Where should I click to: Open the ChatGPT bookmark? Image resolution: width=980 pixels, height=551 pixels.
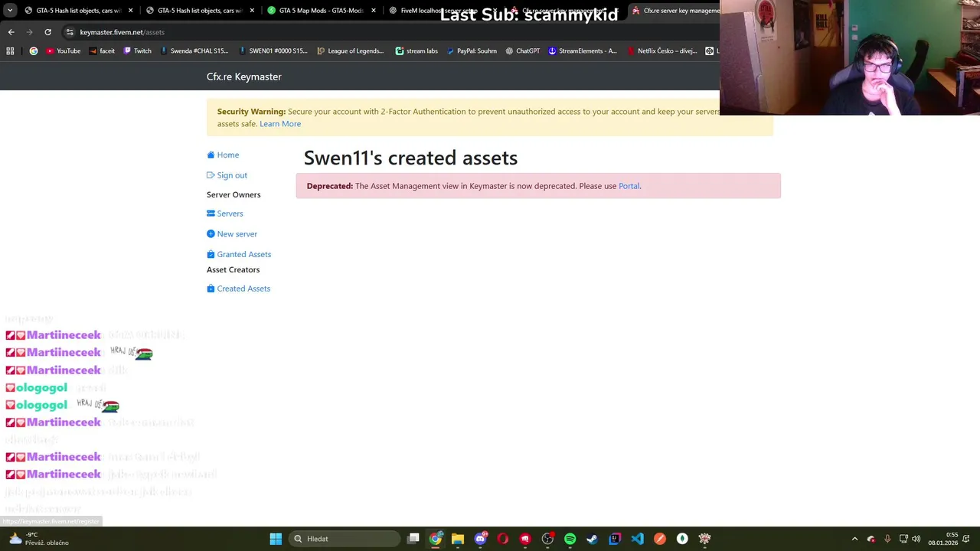pos(522,51)
